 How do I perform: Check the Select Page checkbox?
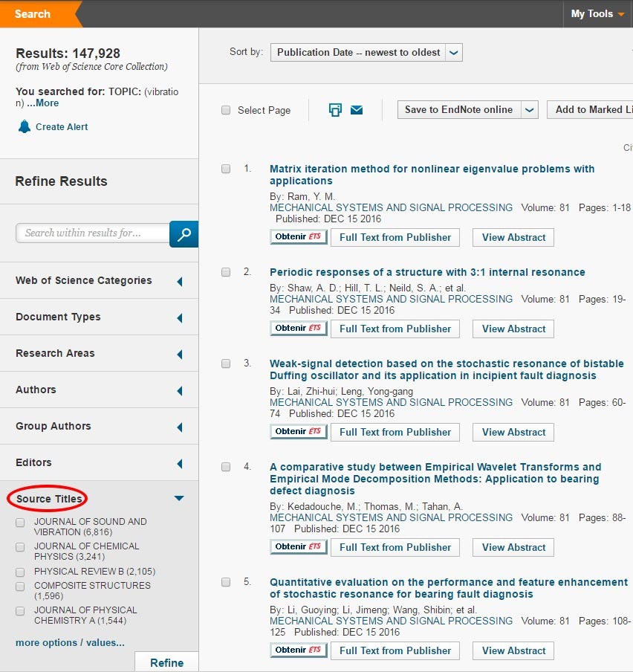coord(226,111)
